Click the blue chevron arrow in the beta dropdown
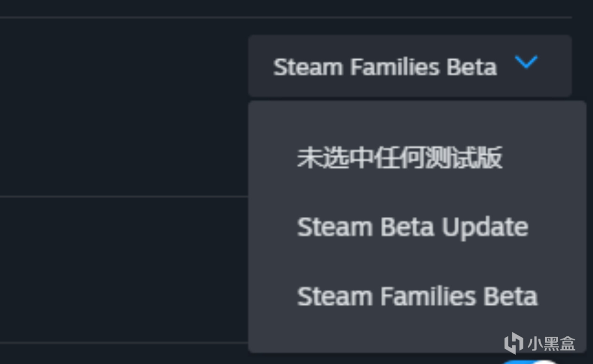 [x=526, y=62]
